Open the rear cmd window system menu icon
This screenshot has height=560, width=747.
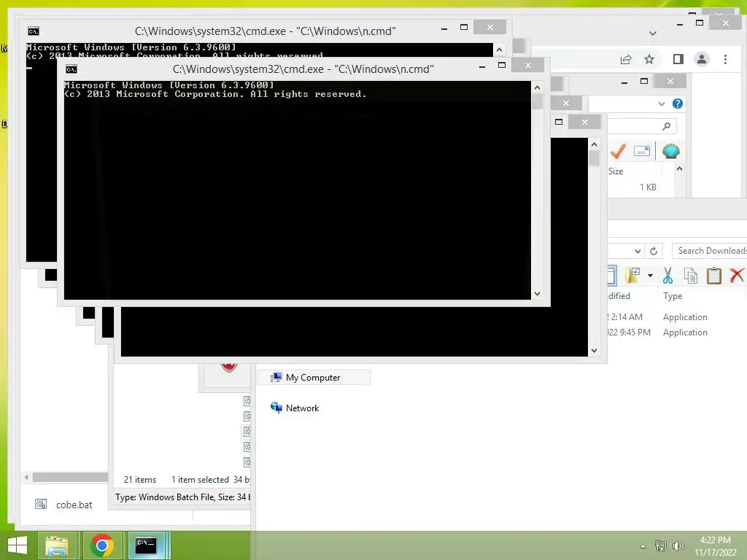34,31
